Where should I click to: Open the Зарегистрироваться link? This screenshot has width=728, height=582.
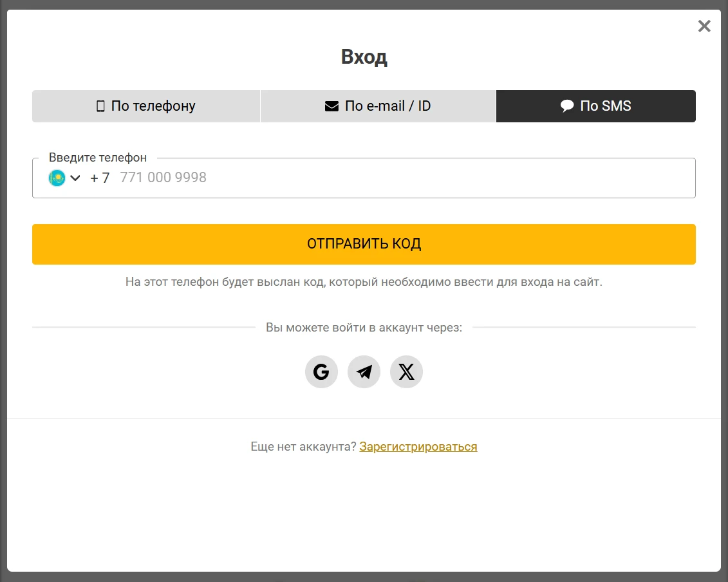(418, 446)
